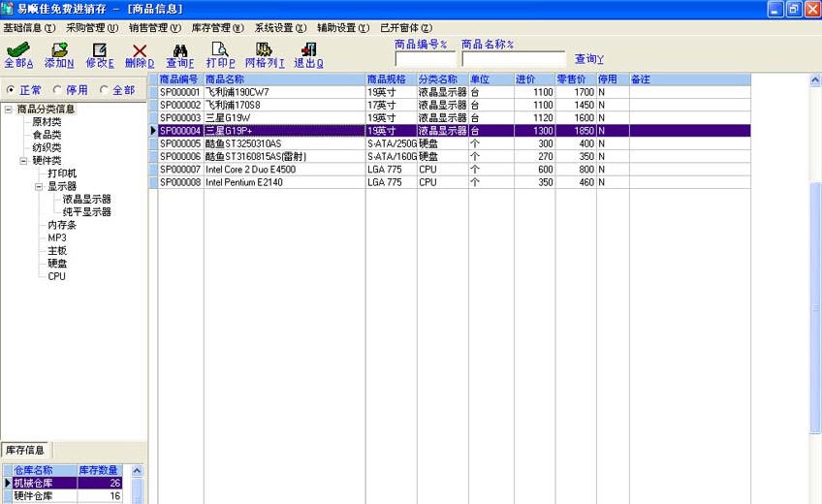Screen dimensions: 822x504
Task: Click the 商品规格 column header
Action: (391, 79)
